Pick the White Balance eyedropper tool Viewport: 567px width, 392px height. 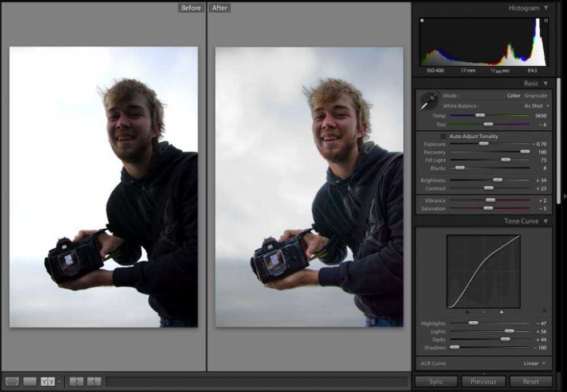point(428,101)
